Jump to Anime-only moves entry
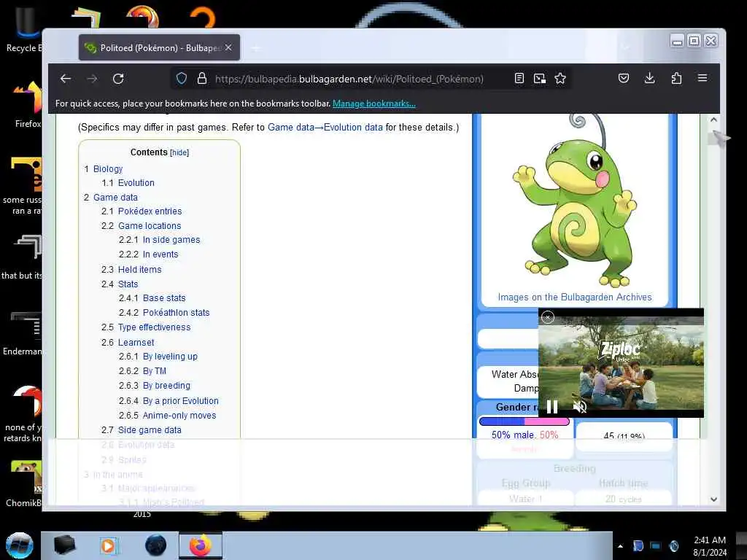This screenshot has height=560, width=747. pos(179,415)
